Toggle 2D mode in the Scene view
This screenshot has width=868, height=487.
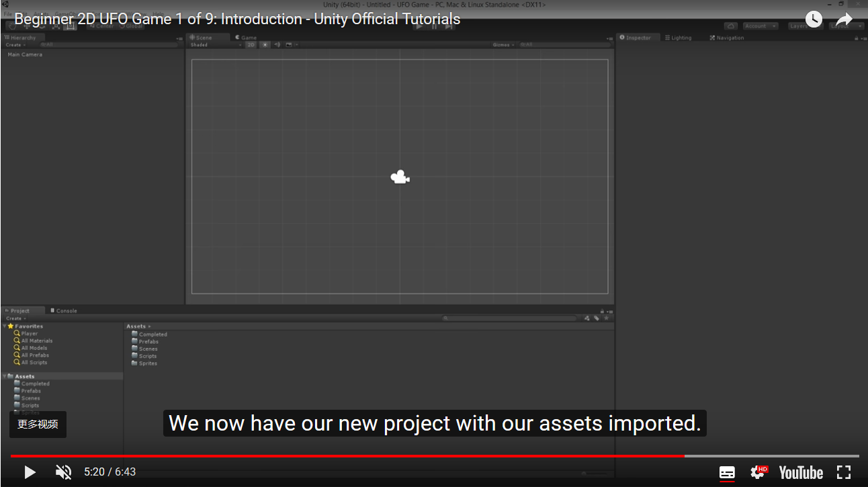pos(251,45)
